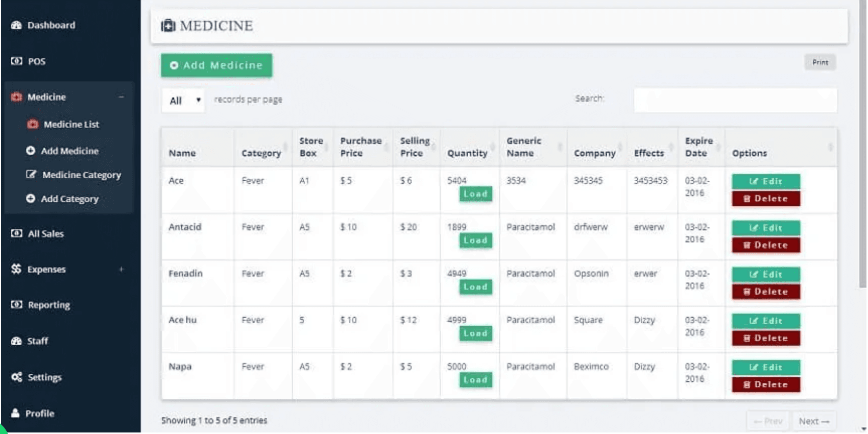Open the All Sales menu item
The width and height of the screenshot is (868, 434).
click(45, 234)
